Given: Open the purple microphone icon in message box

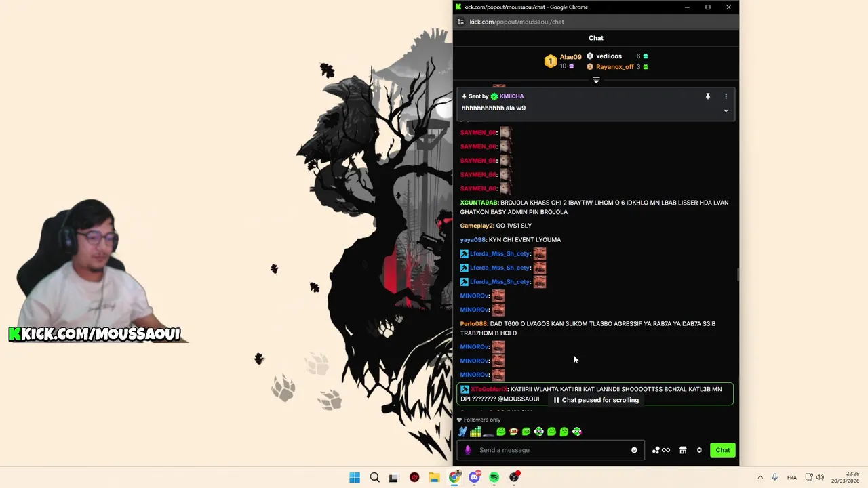Looking at the screenshot, I should (467, 450).
